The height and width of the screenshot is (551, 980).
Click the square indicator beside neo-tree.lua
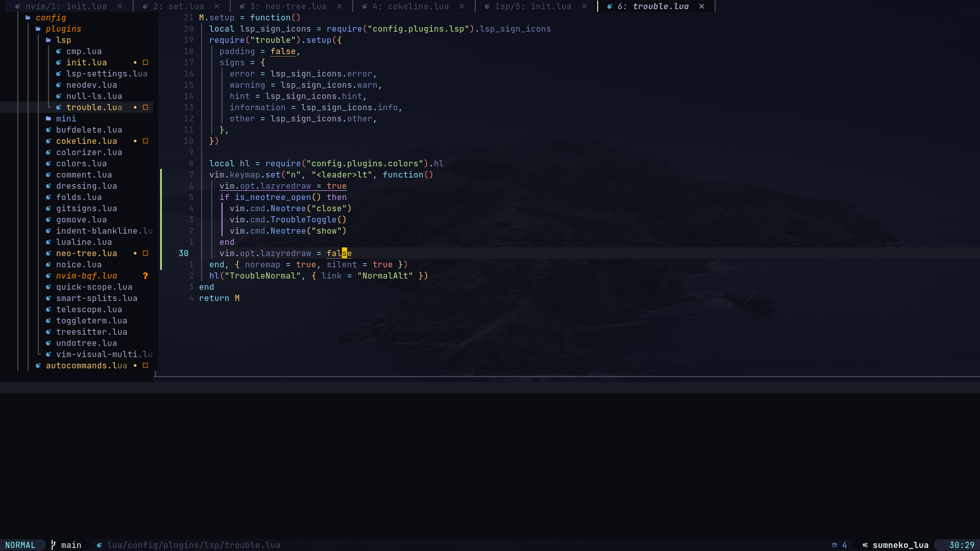145,254
